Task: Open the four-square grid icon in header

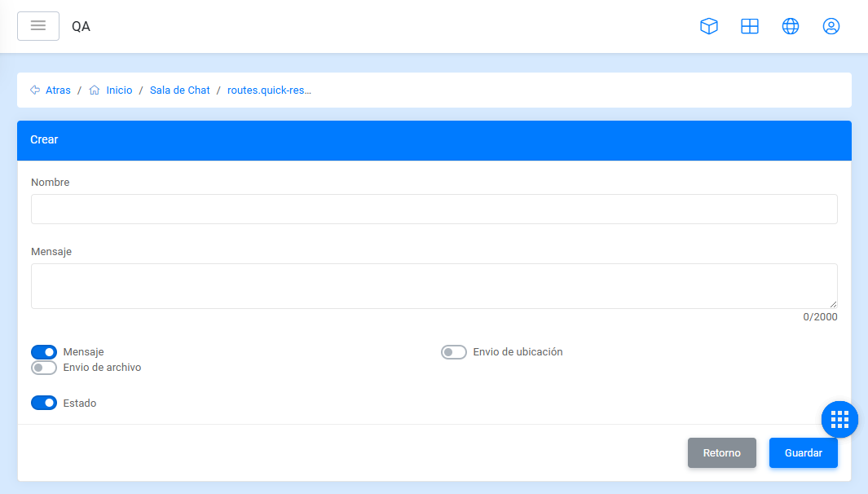Action: pos(750,26)
